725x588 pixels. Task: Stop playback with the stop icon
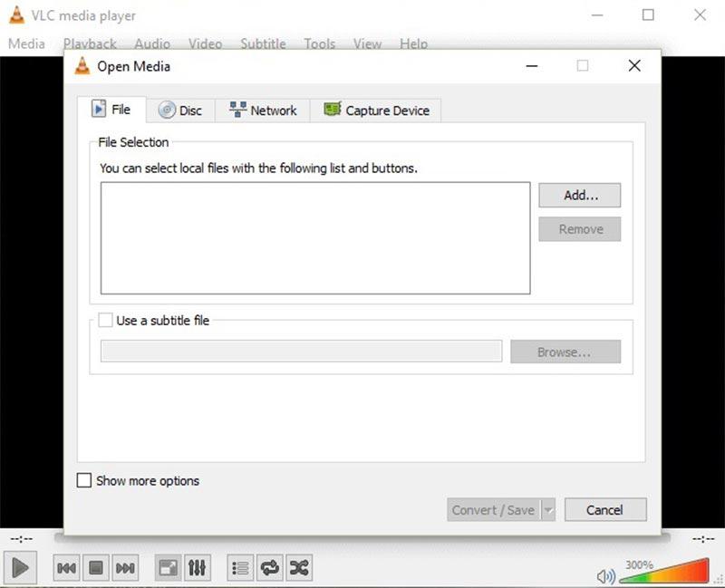coord(96,568)
